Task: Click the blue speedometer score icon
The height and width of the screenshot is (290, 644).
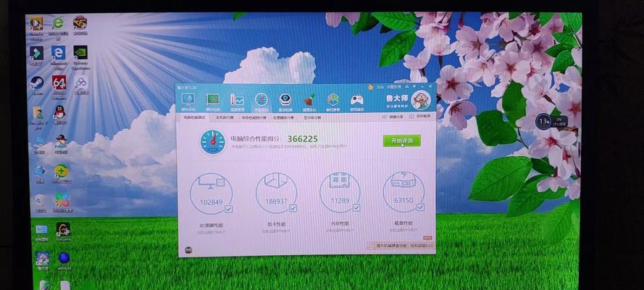Action: tap(212, 142)
